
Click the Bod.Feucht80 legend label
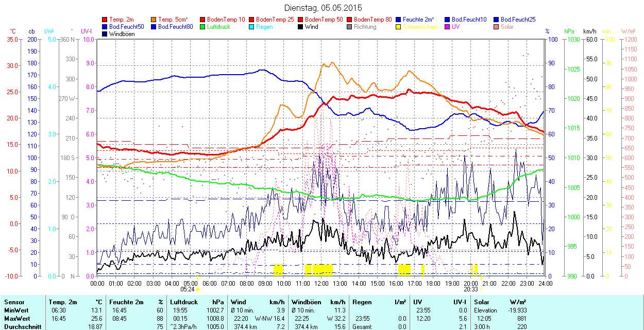click(175, 27)
